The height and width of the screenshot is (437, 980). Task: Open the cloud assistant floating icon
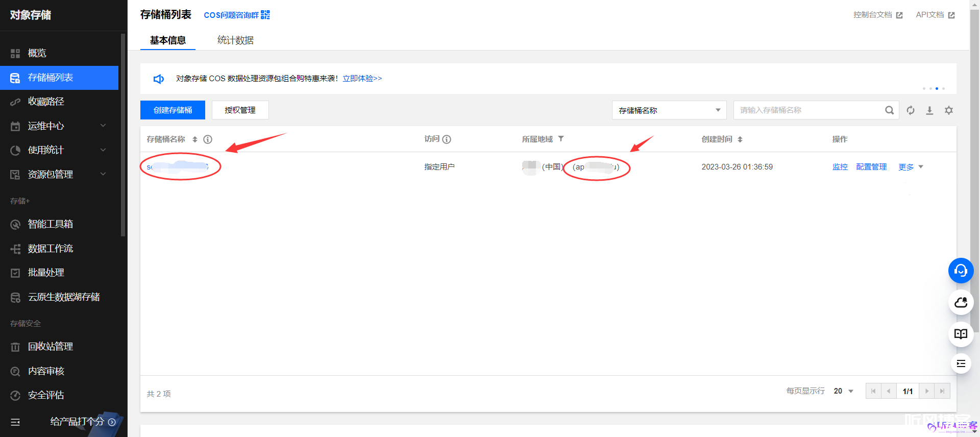(961, 303)
